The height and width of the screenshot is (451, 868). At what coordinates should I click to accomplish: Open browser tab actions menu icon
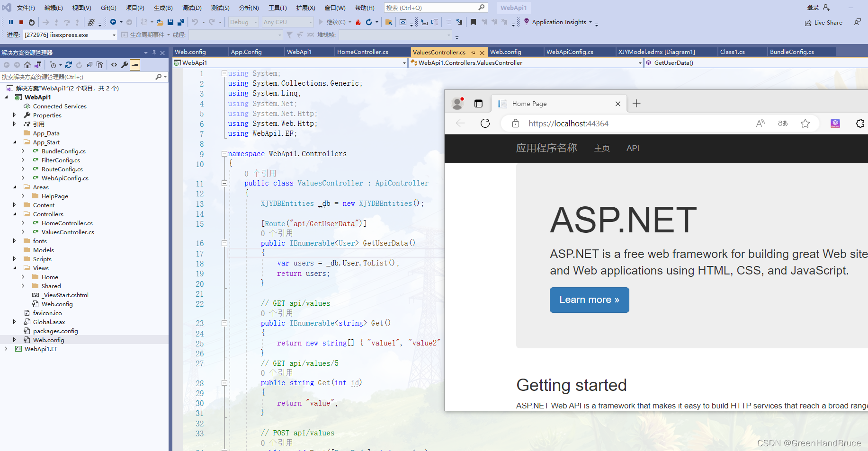[478, 104]
